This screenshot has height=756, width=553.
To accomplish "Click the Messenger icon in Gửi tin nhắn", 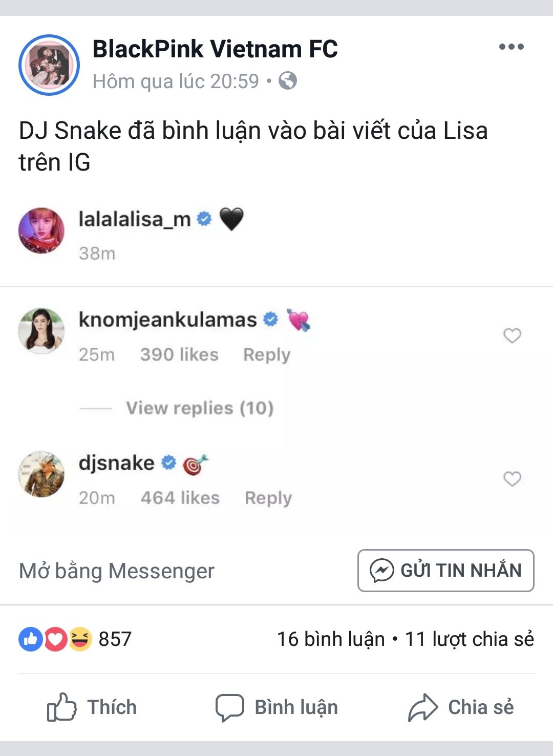I will [x=382, y=571].
